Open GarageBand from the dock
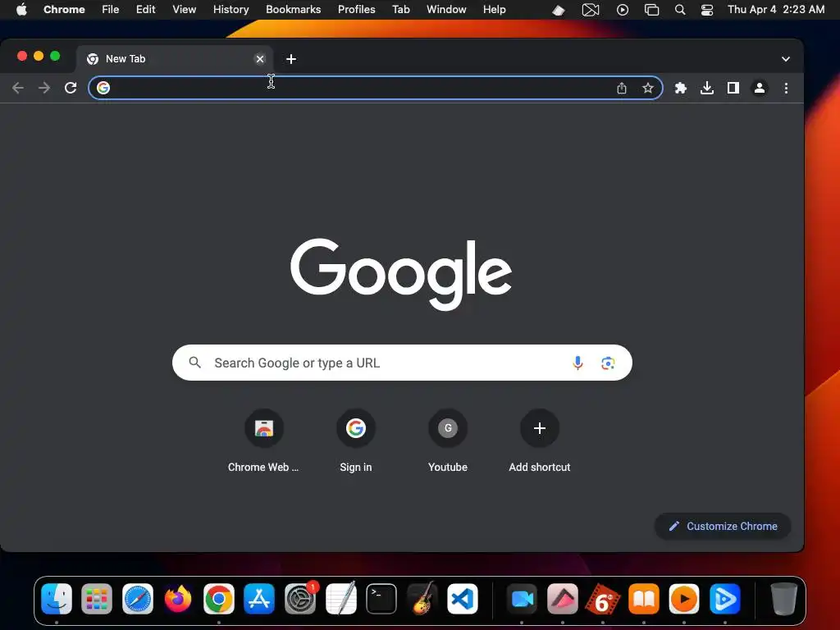Image resolution: width=840 pixels, height=630 pixels. 422,599
